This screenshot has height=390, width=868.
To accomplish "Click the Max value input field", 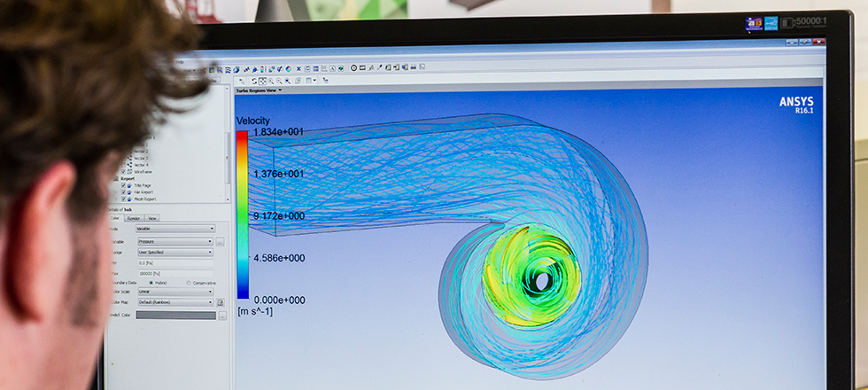I will (174, 273).
